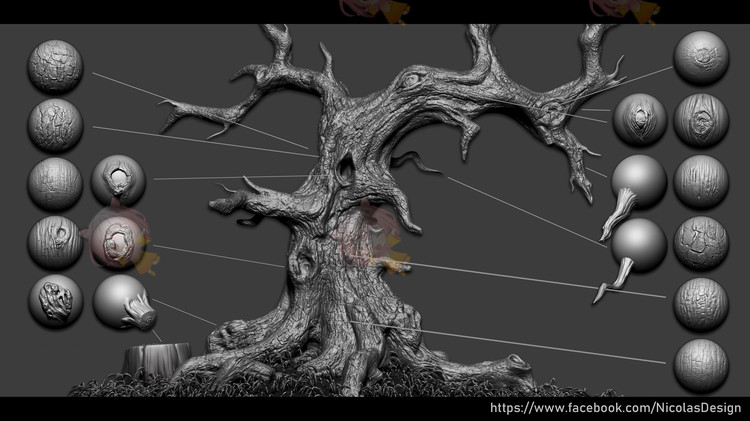Choose nearly smooth sphere with faint shallow knot
Viewport: 750px width, 421px height.
pos(701,58)
